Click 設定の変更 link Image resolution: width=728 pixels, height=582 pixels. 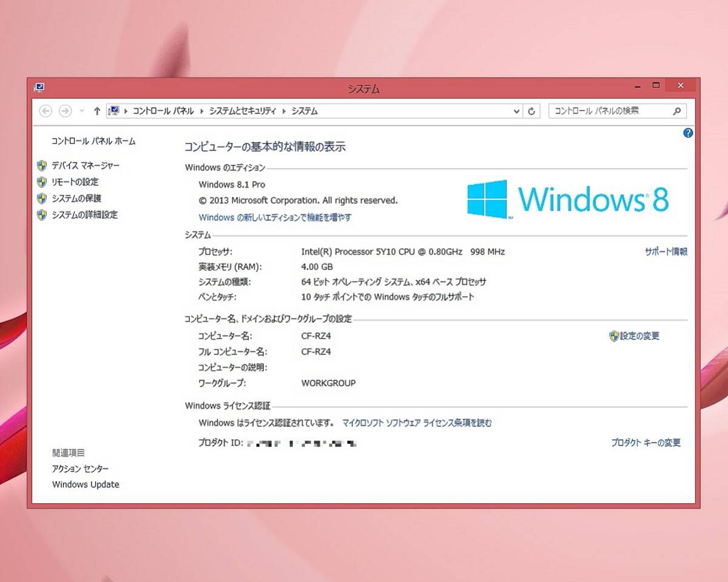(639, 336)
